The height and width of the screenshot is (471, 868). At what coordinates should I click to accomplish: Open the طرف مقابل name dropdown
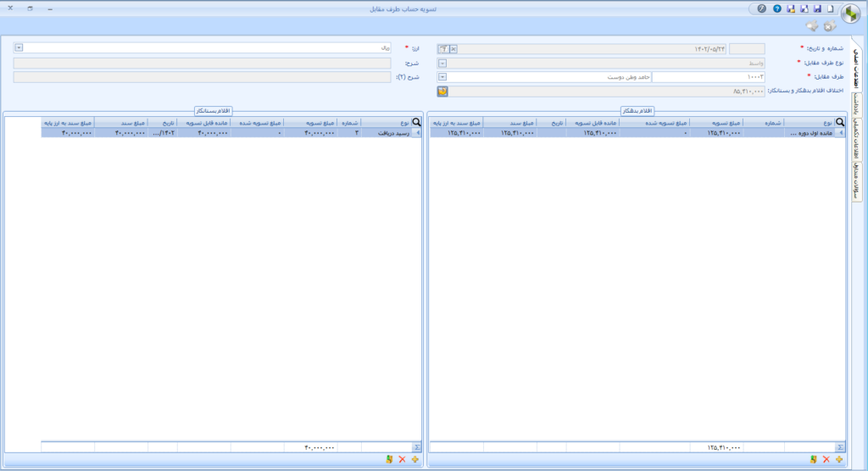click(442, 77)
